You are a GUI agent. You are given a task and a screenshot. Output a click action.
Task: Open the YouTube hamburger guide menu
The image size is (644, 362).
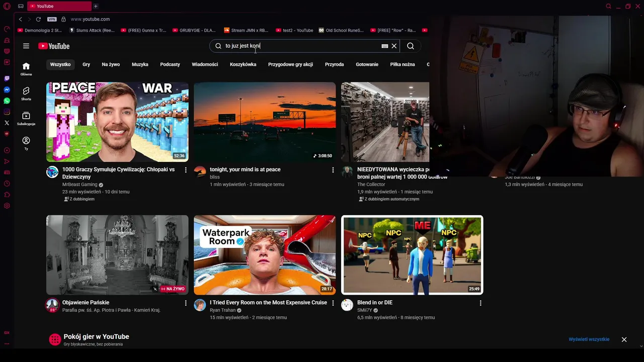pyautogui.click(x=26, y=46)
